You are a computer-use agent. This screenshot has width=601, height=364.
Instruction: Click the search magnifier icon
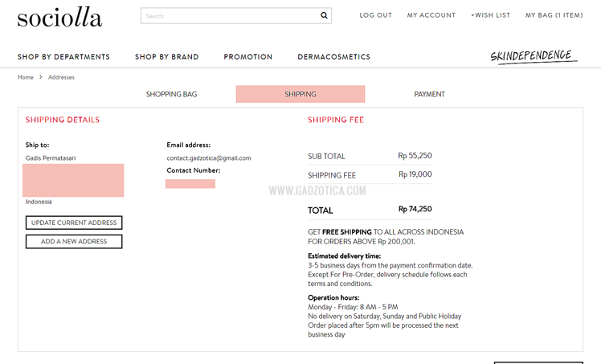tap(324, 15)
